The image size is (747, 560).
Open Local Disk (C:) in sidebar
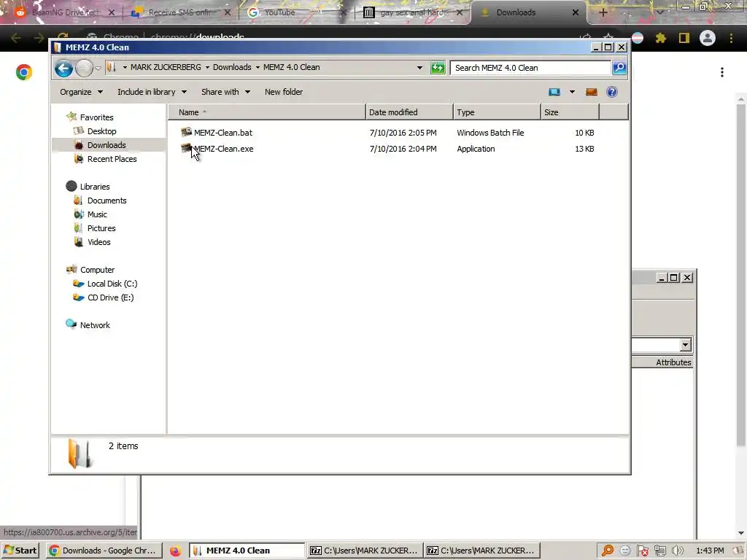click(x=112, y=284)
